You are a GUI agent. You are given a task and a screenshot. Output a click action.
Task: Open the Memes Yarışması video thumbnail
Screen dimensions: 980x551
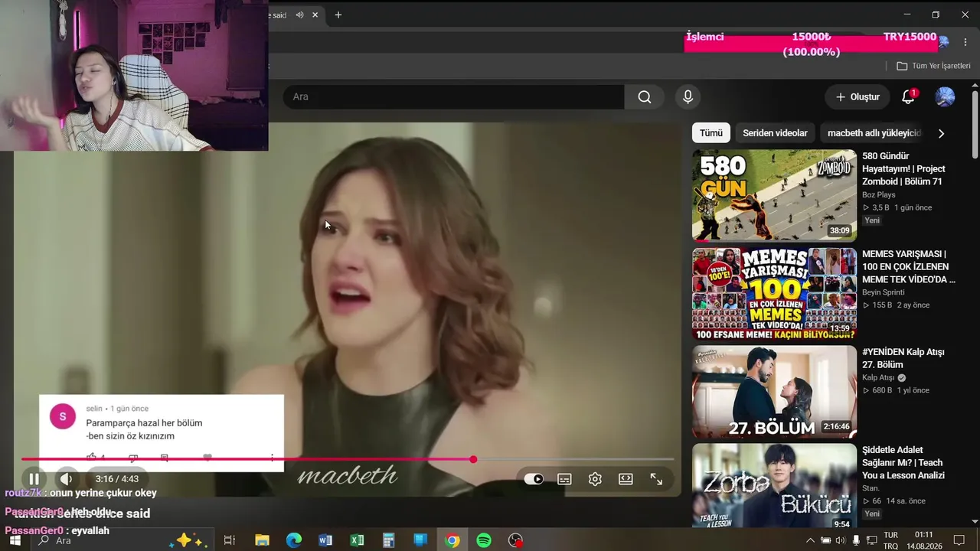(x=774, y=294)
